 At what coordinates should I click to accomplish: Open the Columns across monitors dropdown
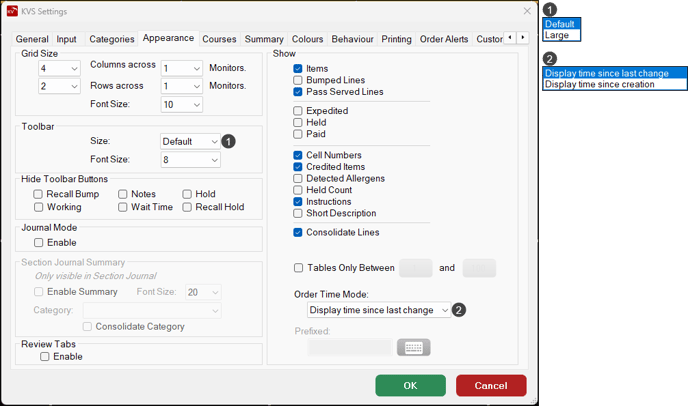(182, 69)
